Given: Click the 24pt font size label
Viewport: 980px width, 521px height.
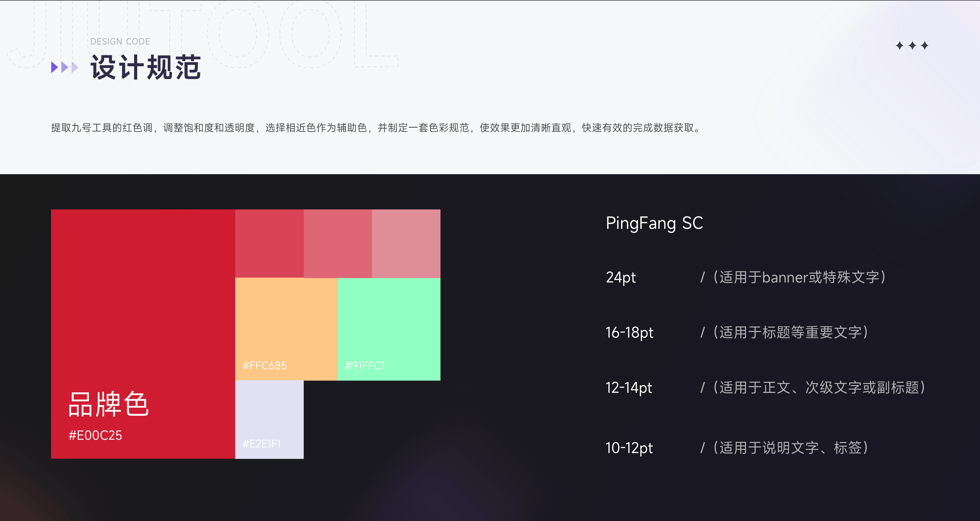Looking at the screenshot, I should pyautogui.click(x=620, y=277).
